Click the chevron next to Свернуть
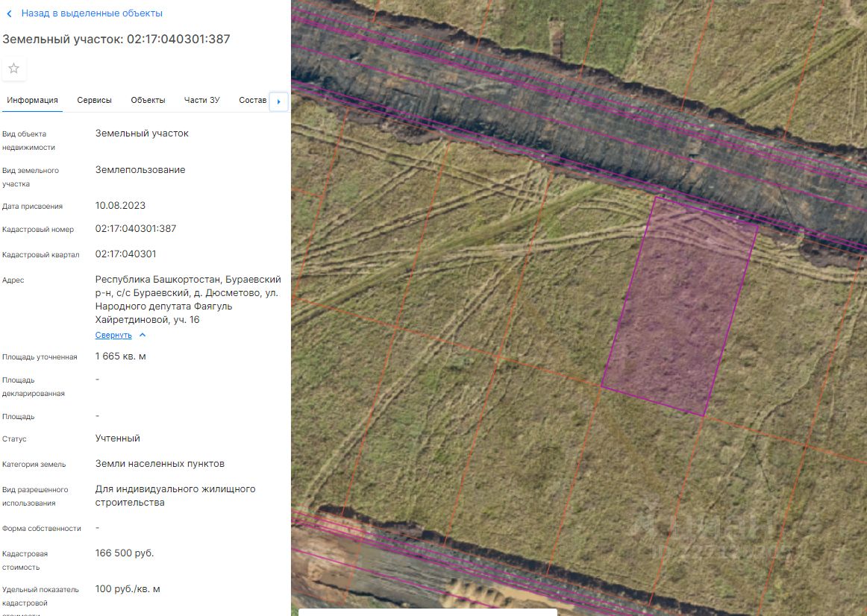 (143, 335)
